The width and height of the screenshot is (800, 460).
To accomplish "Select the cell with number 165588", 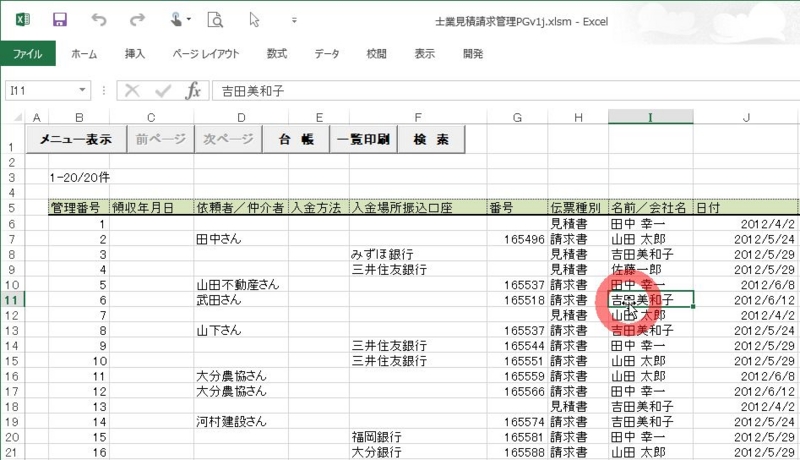I will pyautogui.click(x=517, y=452).
